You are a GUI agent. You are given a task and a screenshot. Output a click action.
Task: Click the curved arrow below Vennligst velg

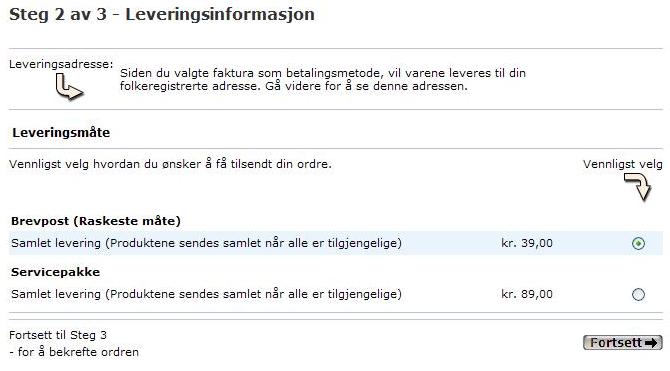coord(638,186)
